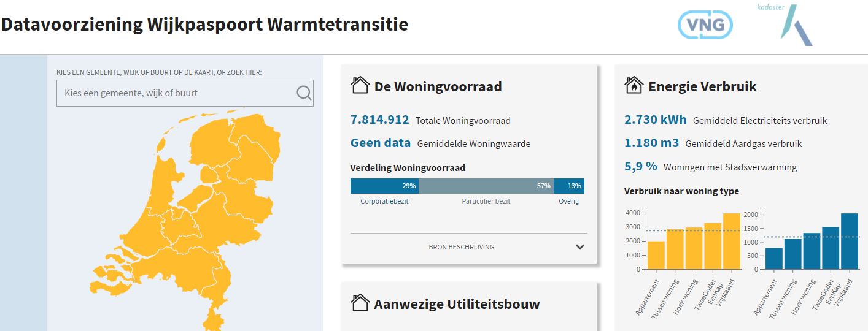Click the house icon beside Aanwezige Utiliteitsbouw
This screenshot has height=331, width=868.
360,302
